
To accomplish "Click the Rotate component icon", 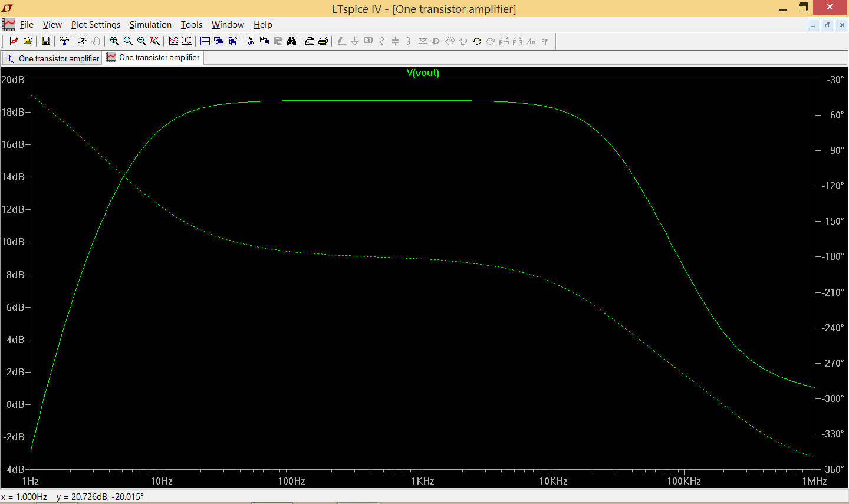I will [x=504, y=41].
